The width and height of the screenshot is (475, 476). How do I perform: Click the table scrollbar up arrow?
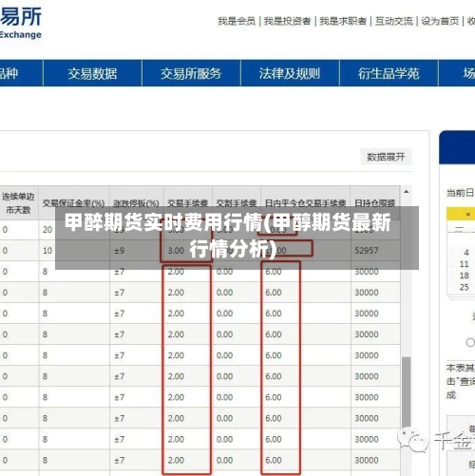pos(407,192)
